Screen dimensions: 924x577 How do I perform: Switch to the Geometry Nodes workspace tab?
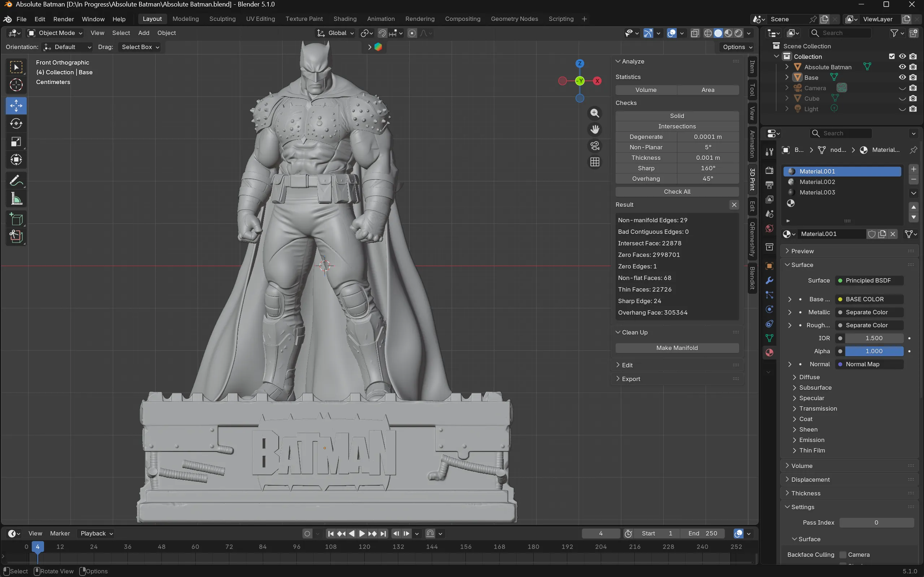tap(514, 19)
